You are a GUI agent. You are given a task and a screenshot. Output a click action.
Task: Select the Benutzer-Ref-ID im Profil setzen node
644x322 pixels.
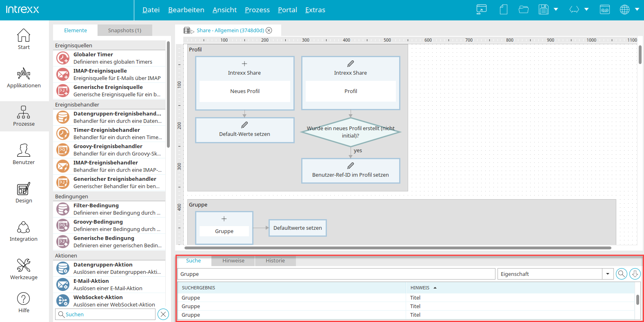[x=351, y=171]
